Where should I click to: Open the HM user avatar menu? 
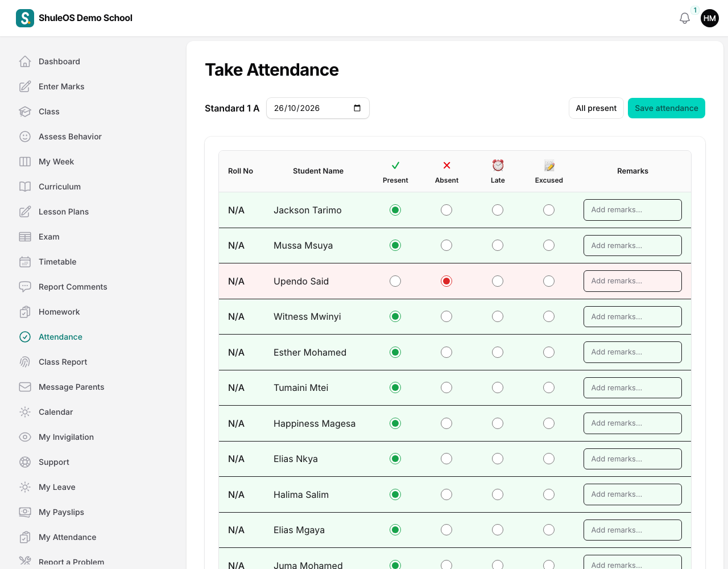[x=710, y=18]
